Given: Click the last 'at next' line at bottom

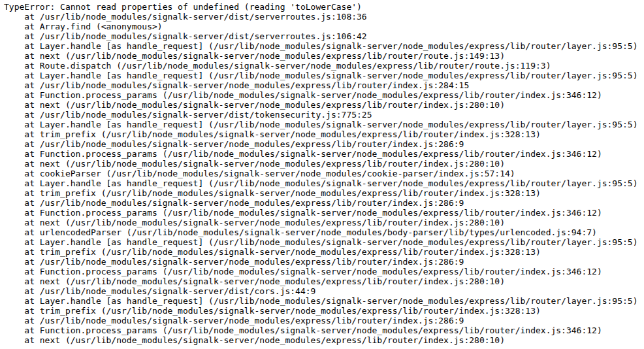Looking at the screenshot, I should click(264, 341).
